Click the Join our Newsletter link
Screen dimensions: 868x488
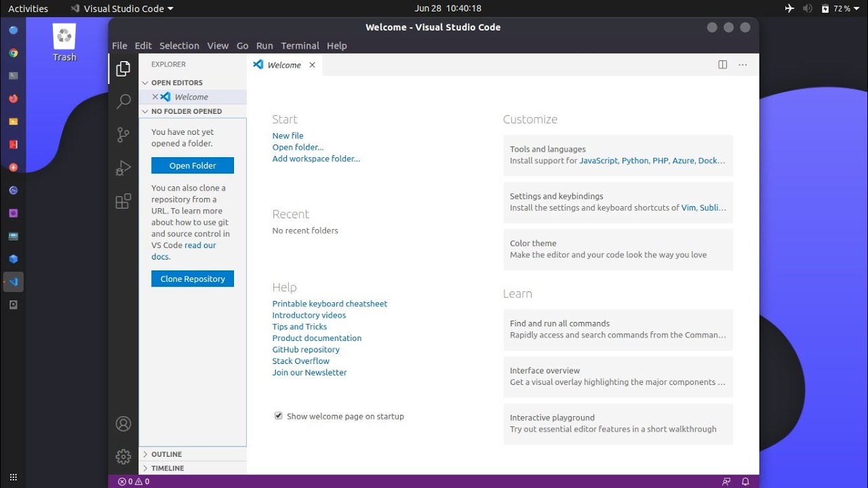click(x=309, y=373)
